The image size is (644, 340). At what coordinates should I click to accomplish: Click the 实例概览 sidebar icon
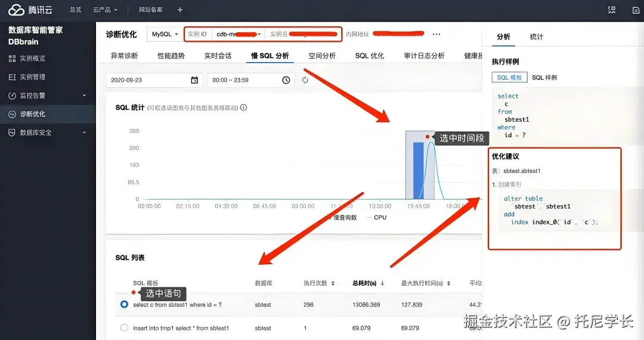[12, 58]
